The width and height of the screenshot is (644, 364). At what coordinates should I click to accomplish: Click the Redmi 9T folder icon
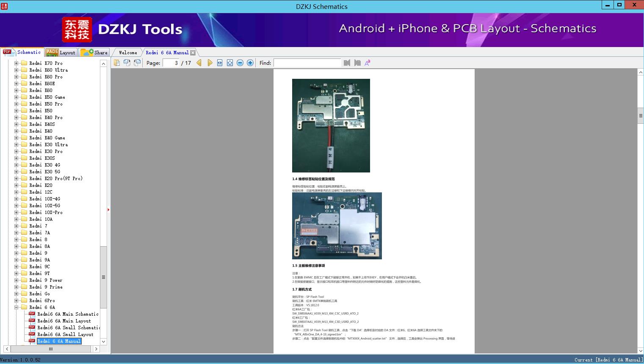[24, 273]
